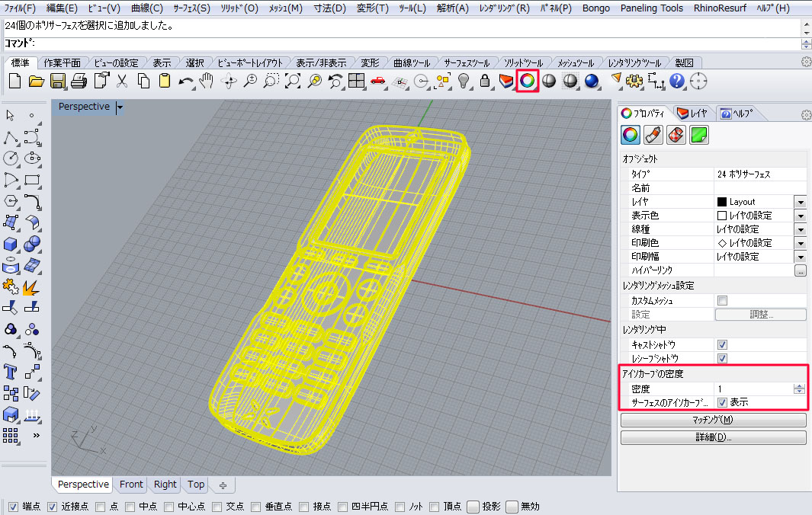The height and width of the screenshot is (515, 812).
Task: Click the blue Help question icon
Action: pos(677,82)
